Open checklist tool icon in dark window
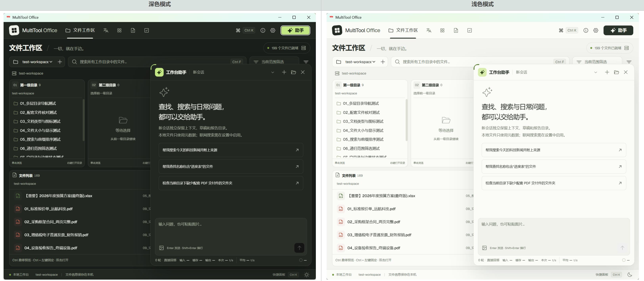The width and height of the screenshot is (644, 281). [x=146, y=30]
